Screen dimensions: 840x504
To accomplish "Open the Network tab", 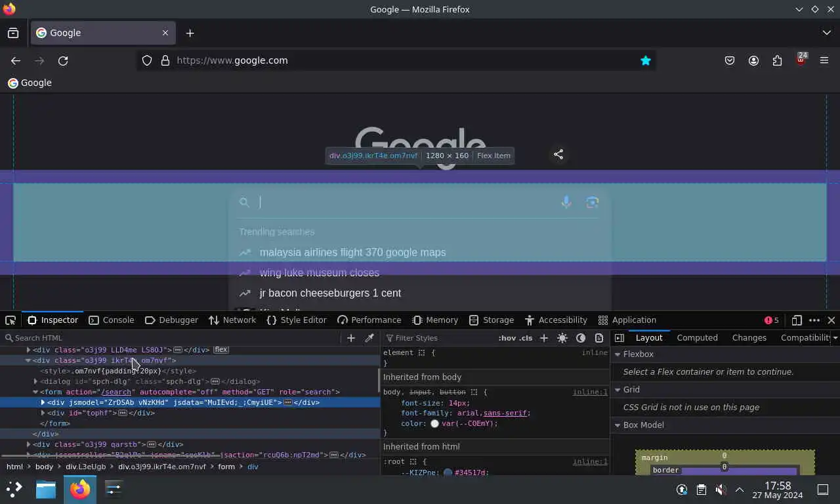I will [232, 320].
